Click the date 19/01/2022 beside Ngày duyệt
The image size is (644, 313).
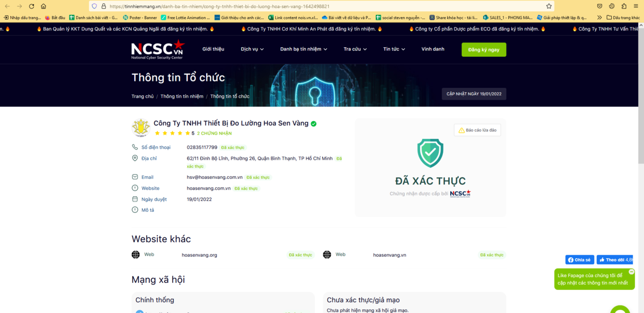click(199, 199)
